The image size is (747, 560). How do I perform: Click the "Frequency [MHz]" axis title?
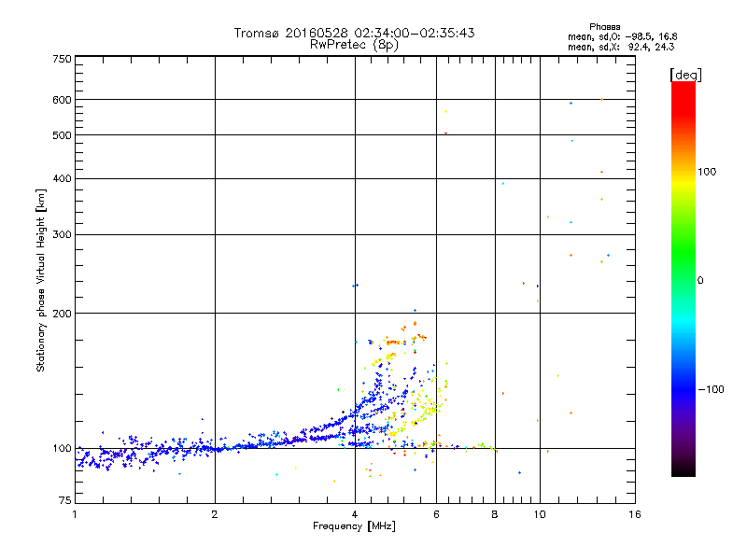coord(354,526)
